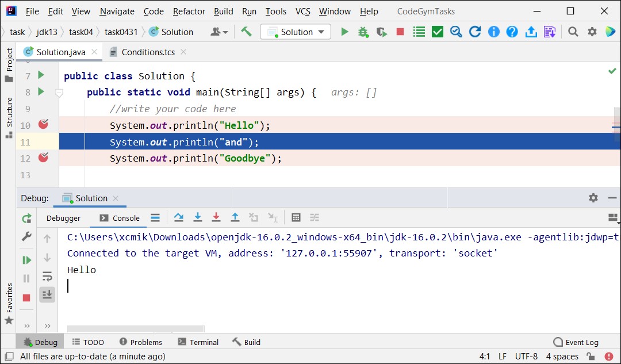
Task: Open the VCS menu
Action: 303,12
